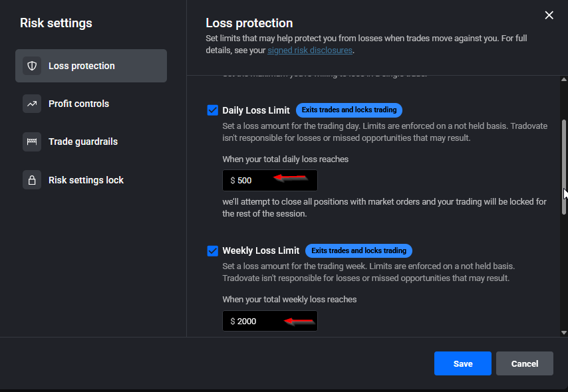Viewport: 568px width, 392px height.
Task: Cancel the risk settings changes
Action: 525,363
